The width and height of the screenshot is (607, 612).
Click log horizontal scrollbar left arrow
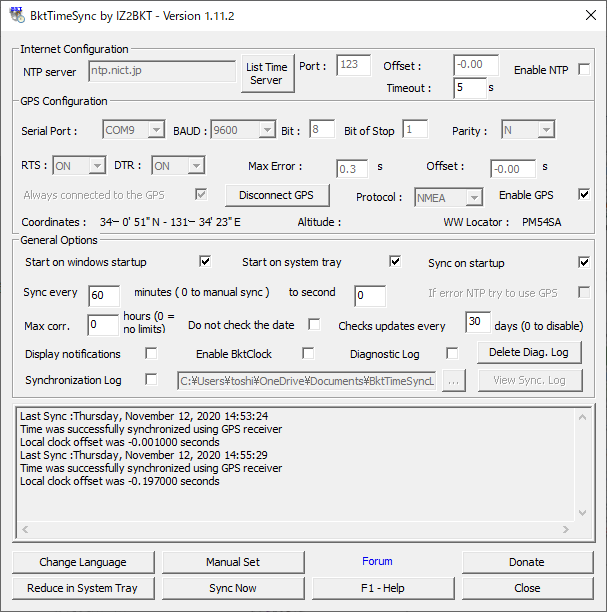click(x=25, y=529)
